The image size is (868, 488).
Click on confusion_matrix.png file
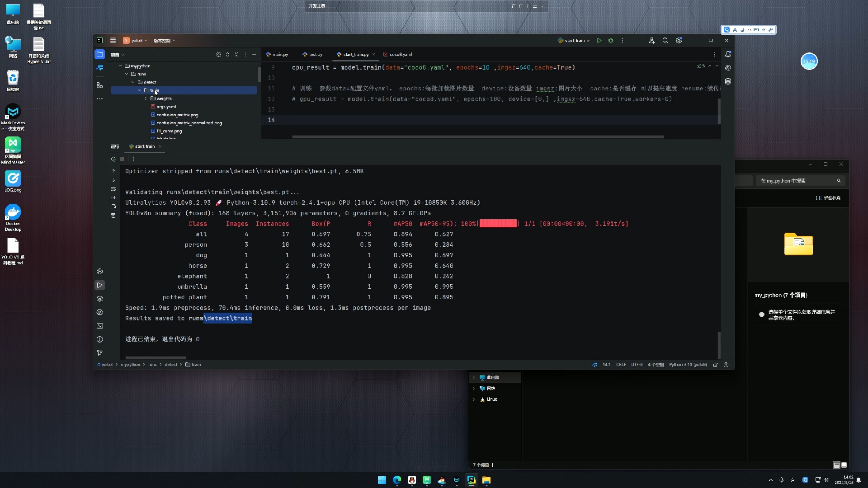tap(176, 114)
